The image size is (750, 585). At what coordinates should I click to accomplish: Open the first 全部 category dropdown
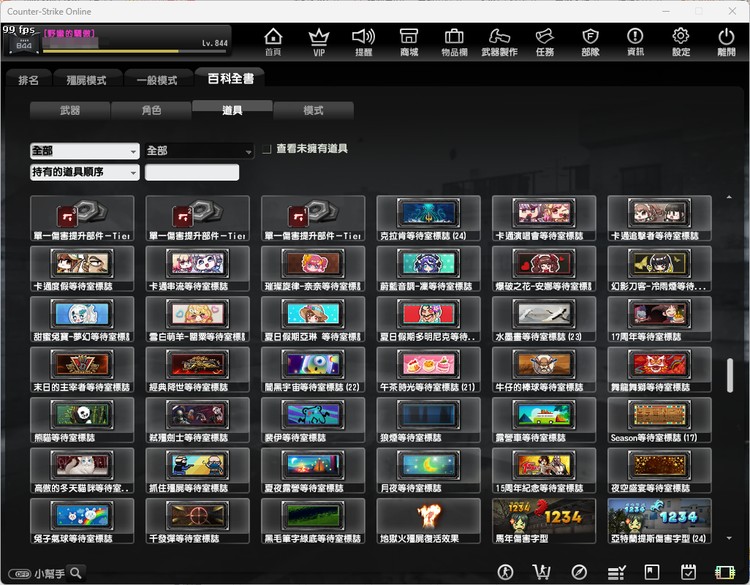[x=85, y=151]
